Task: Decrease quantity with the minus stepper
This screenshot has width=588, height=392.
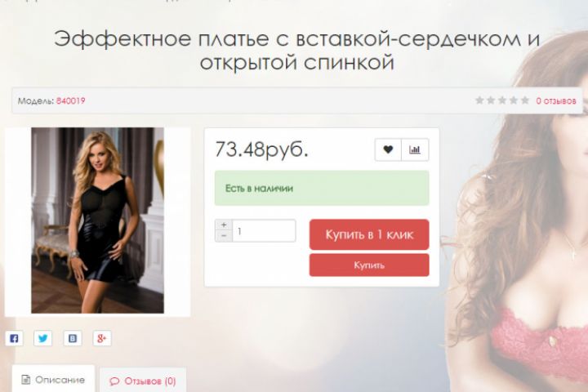Action: click(x=224, y=236)
